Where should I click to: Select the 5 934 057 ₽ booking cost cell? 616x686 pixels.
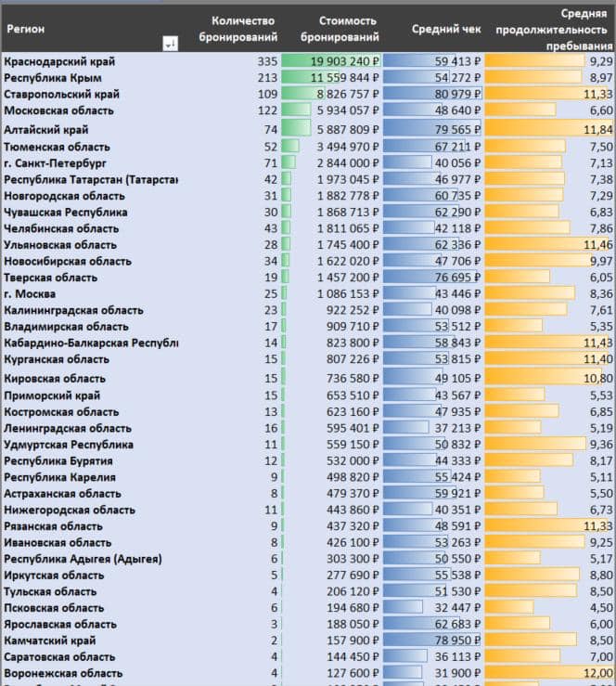pyautogui.click(x=330, y=110)
